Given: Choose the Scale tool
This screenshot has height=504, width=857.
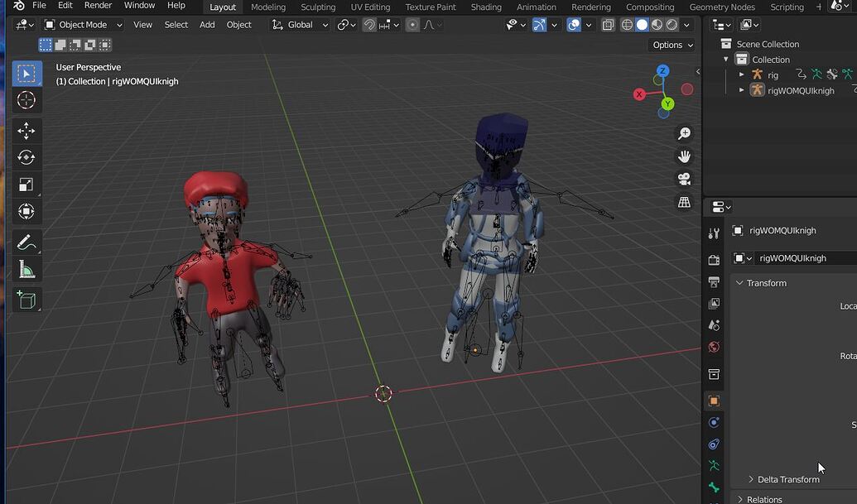Looking at the screenshot, I should pyautogui.click(x=26, y=184).
